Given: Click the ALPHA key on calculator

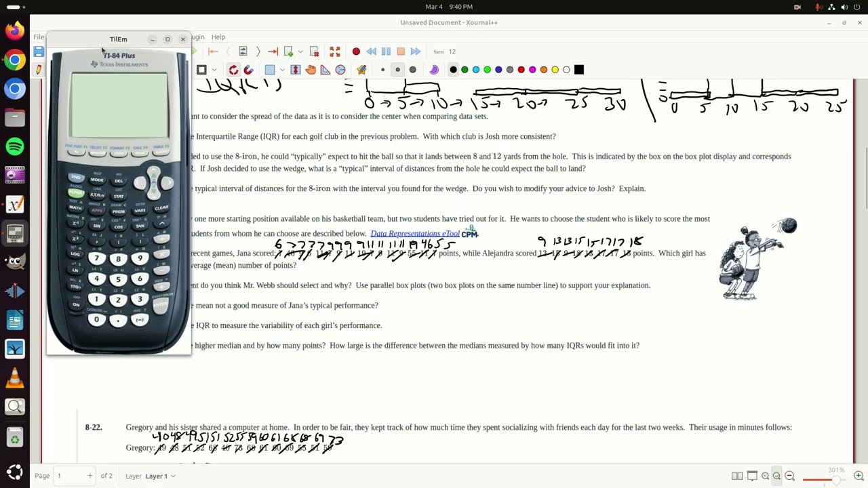Looking at the screenshot, I should pyautogui.click(x=76, y=193).
